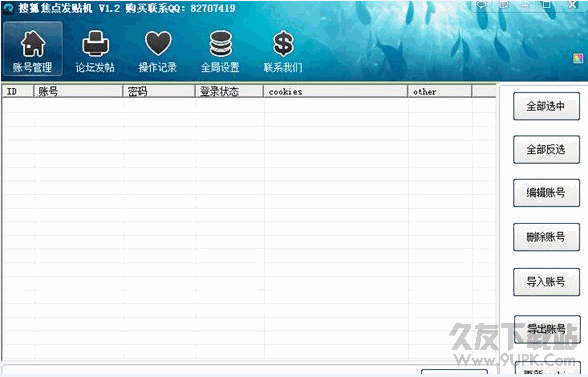588x377 pixels.
Task: Click the 全部反选 button
Action: 546,149
